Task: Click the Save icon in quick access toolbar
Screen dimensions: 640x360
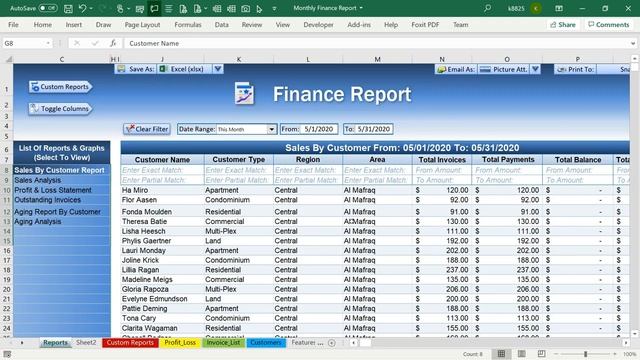Action: pyautogui.click(x=68, y=8)
